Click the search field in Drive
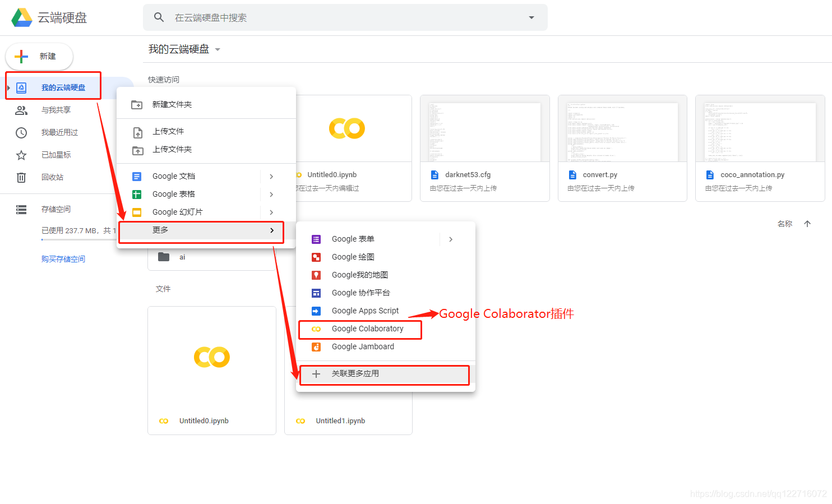 345,17
